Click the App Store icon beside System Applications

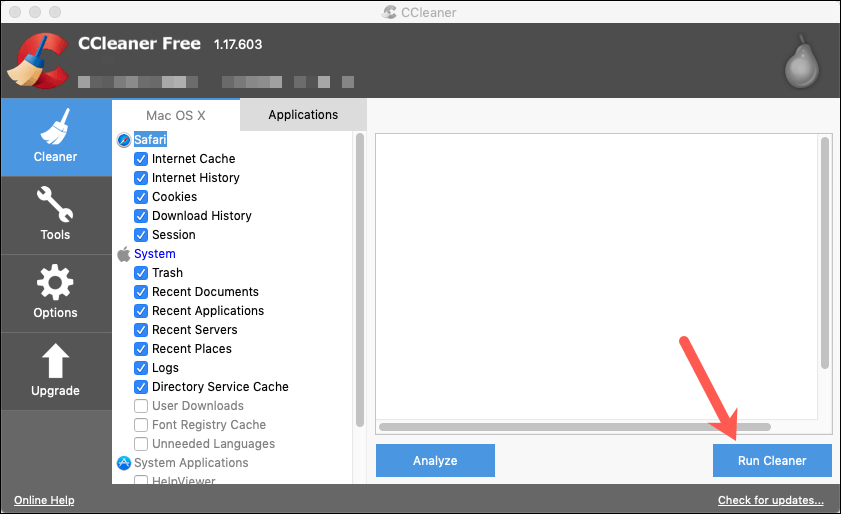click(124, 463)
